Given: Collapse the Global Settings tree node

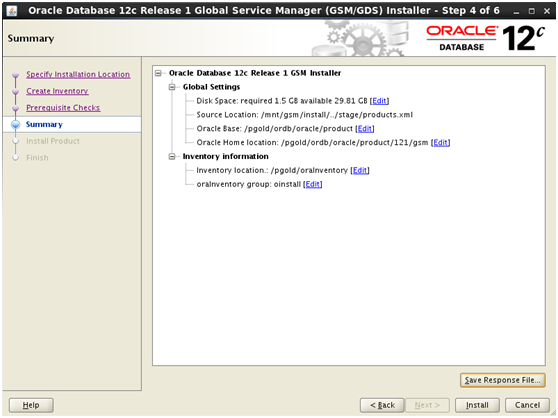Looking at the screenshot, I should [x=172, y=87].
